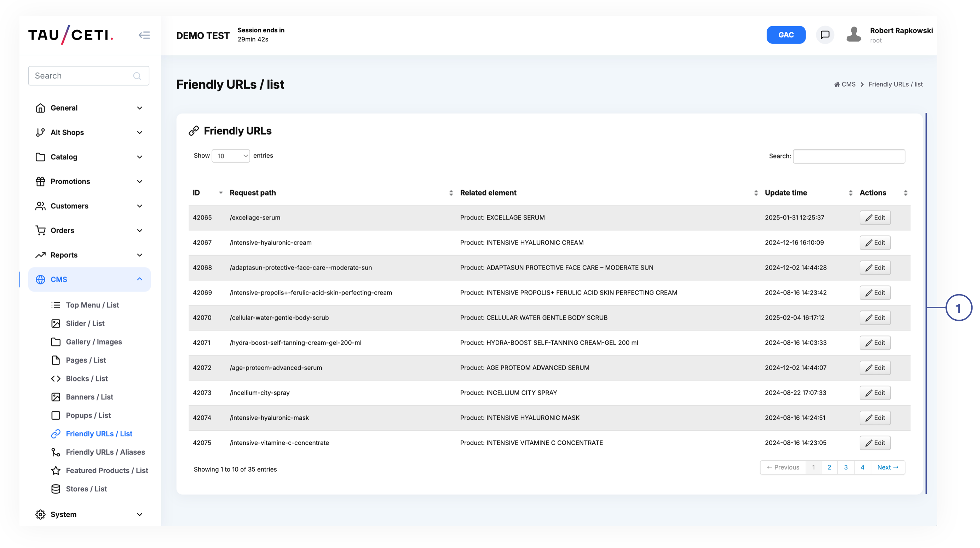Open Friendly URLs / Aliases menu item

point(105,452)
